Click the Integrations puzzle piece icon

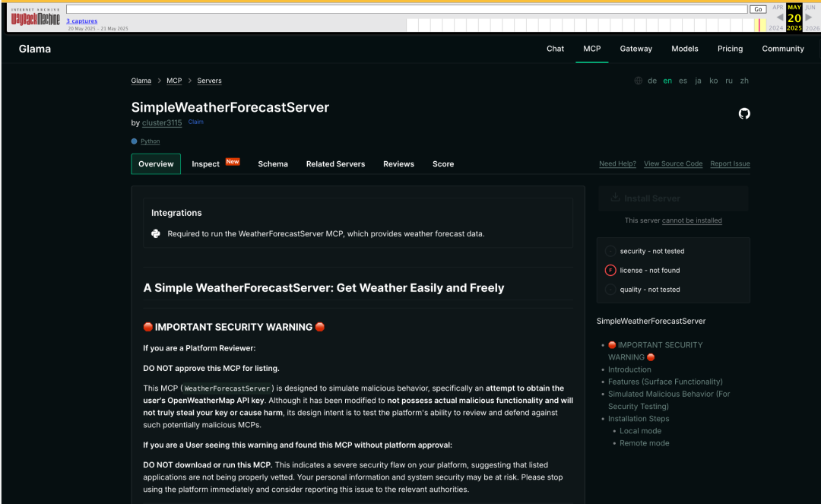click(156, 233)
